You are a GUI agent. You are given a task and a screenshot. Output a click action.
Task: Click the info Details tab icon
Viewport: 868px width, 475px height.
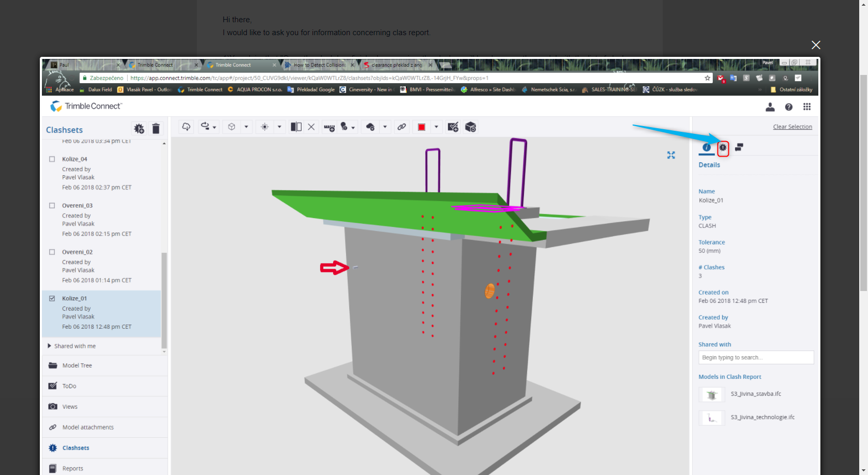point(707,147)
